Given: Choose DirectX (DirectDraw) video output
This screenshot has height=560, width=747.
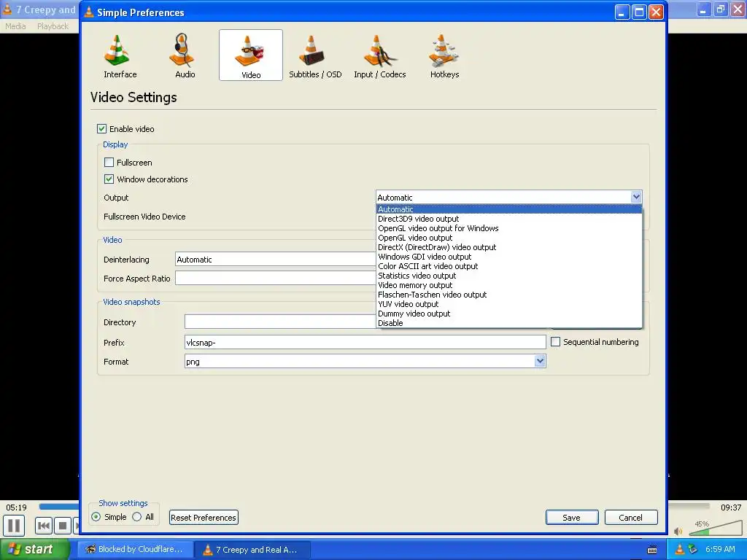Looking at the screenshot, I should 508,247.
